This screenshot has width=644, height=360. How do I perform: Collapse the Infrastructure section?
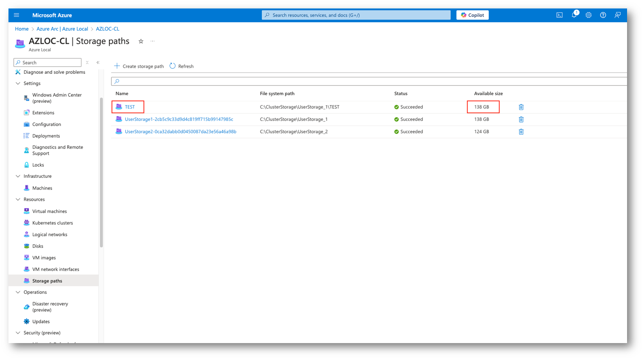[18, 176]
